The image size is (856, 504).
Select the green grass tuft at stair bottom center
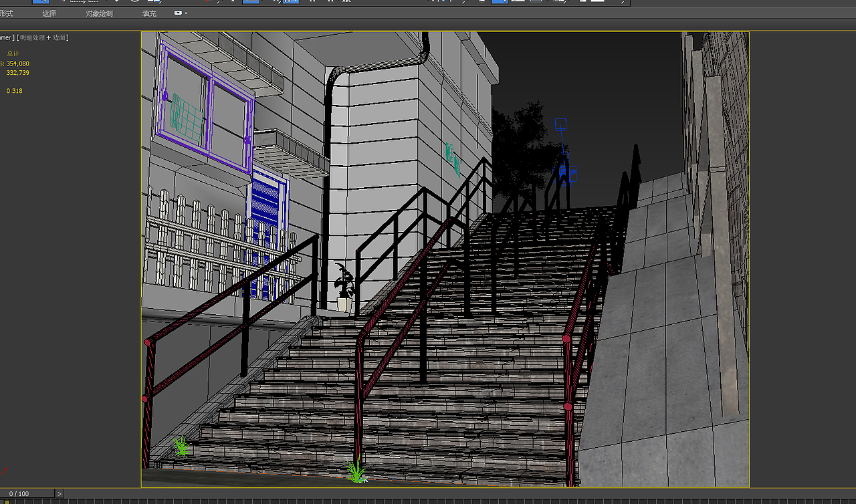click(x=356, y=471)
